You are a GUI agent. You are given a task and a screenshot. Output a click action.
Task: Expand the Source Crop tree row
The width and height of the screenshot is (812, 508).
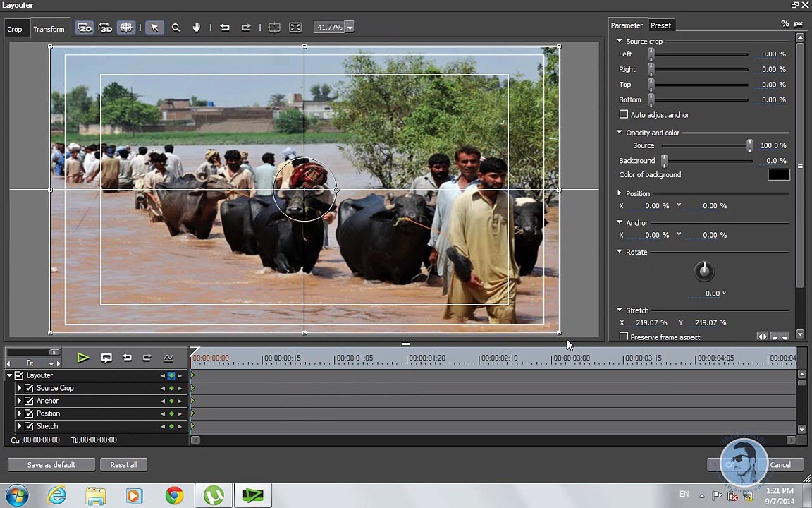tap(20, 388)
